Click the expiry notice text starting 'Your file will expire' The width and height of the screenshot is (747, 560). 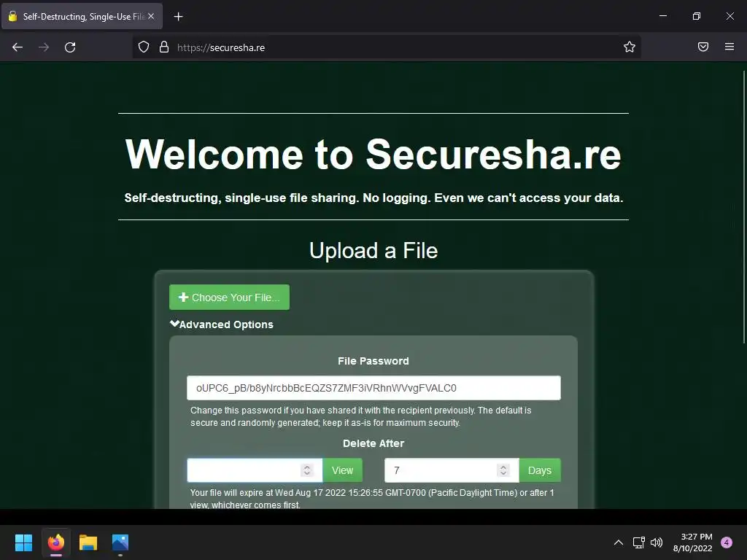[372, 499]
